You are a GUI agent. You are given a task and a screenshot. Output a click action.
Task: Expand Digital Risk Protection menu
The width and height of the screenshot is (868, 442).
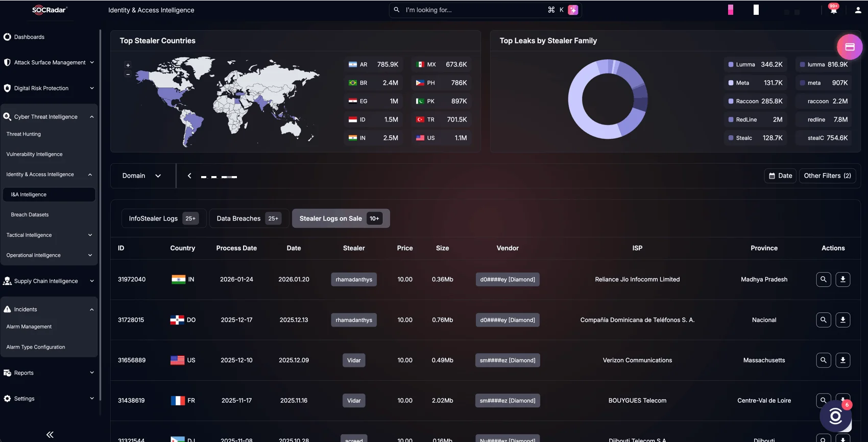pyautogui.click(x=49, y=88)
